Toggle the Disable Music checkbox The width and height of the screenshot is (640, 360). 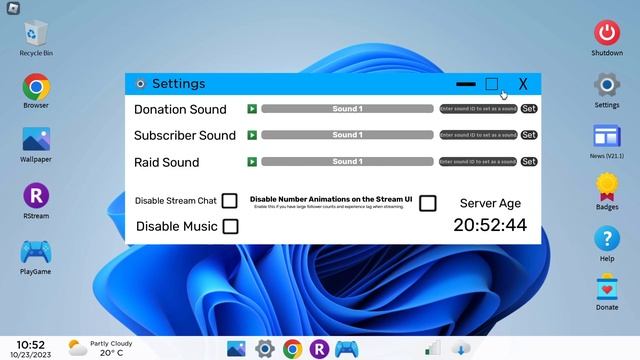231,226
